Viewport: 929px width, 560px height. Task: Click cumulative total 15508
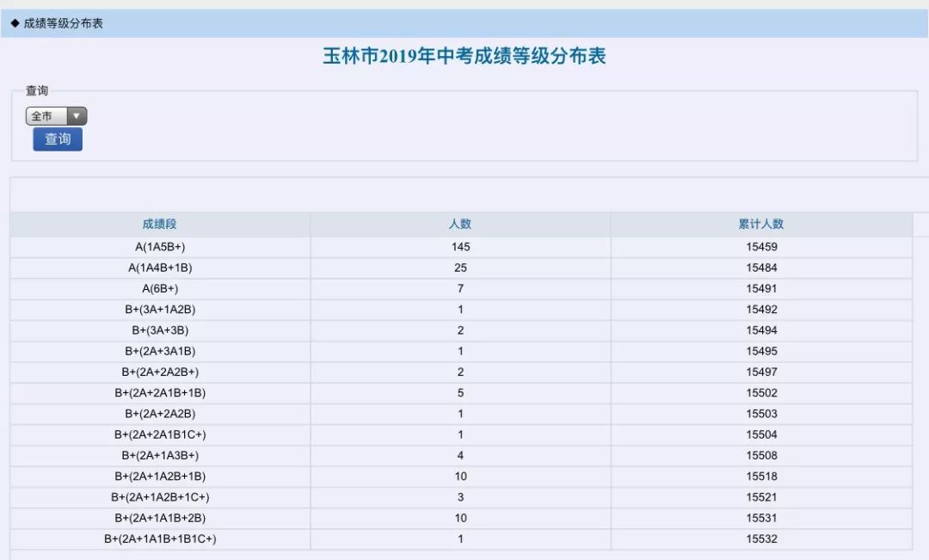(761, 456)
